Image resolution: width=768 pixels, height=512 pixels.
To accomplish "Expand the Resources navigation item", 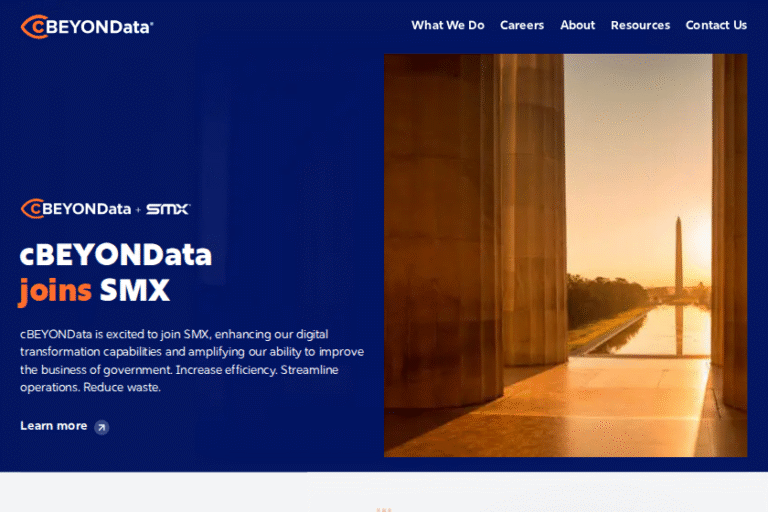I will 640,25.
